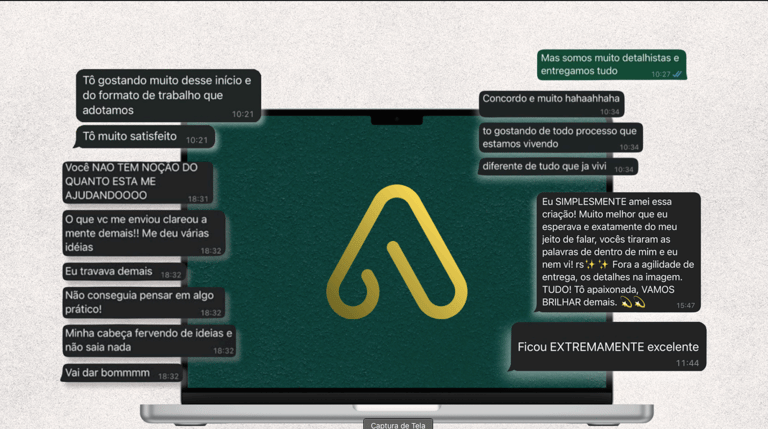Viewport: 768px width, 429px height.
Task: Click green message 'Mas somos muito detalhistas'
Action: click(x=611, y=65)
